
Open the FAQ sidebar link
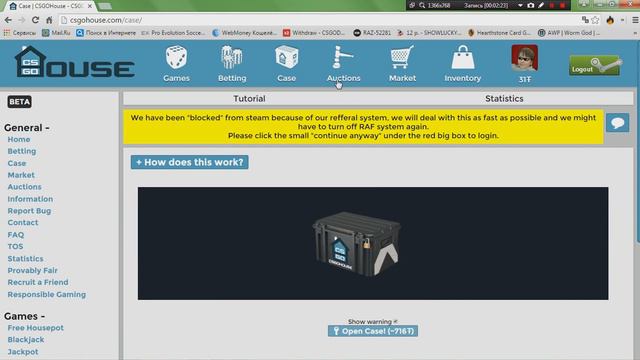click(x=16, y=235)
